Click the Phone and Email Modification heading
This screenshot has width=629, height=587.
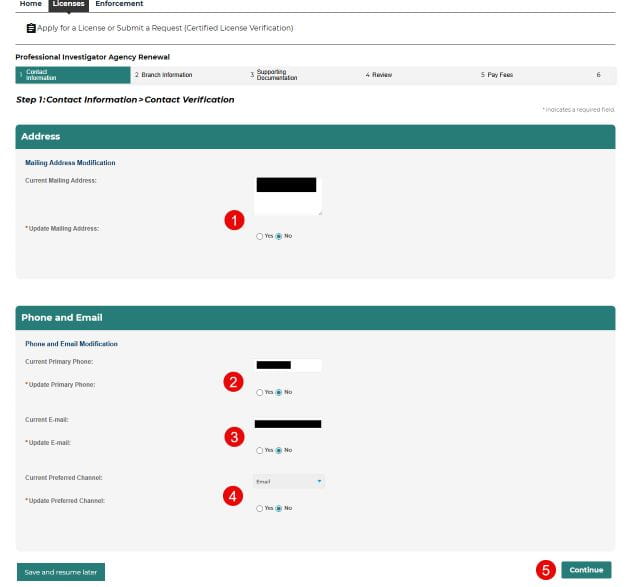point(71,344)
